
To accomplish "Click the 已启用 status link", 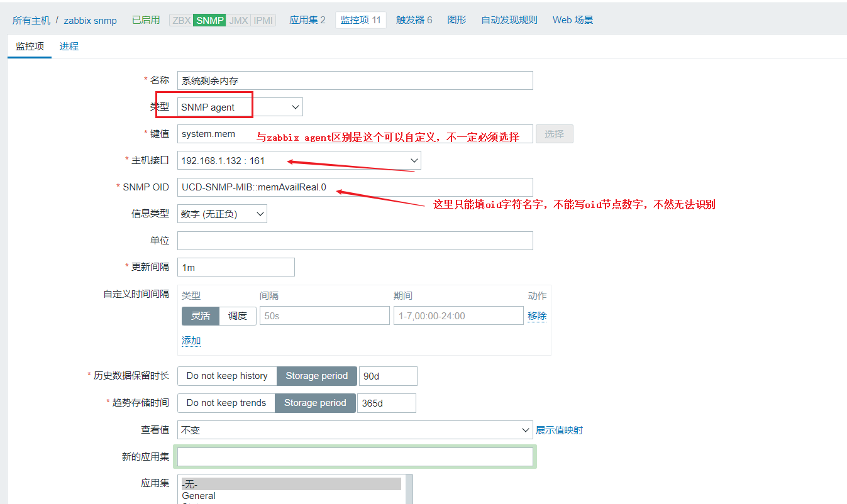I will coord(146,19).
